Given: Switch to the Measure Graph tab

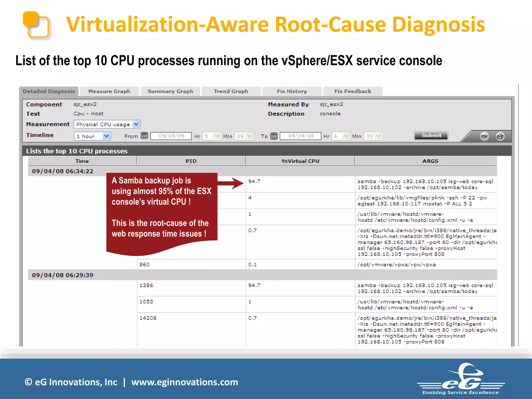Looking at the screenshot, I should click(x=109, y=91).
